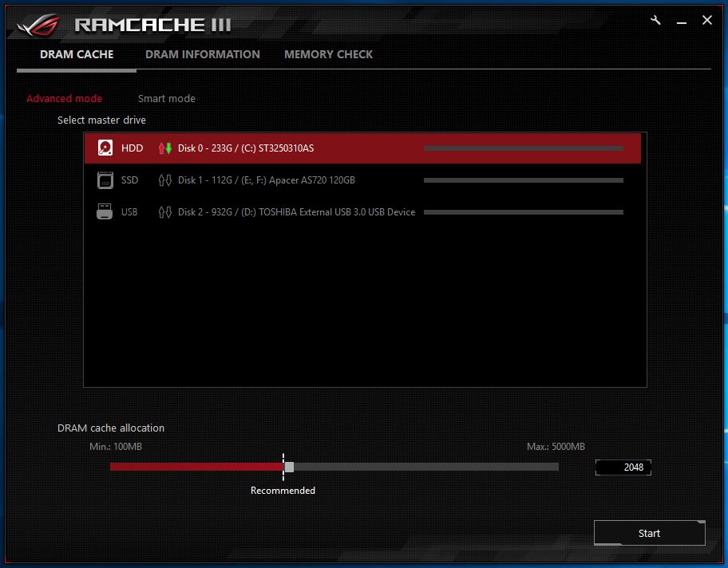728x568 pixels.
Task: Click the SSD type label
Action: click(x=129, y=180)
